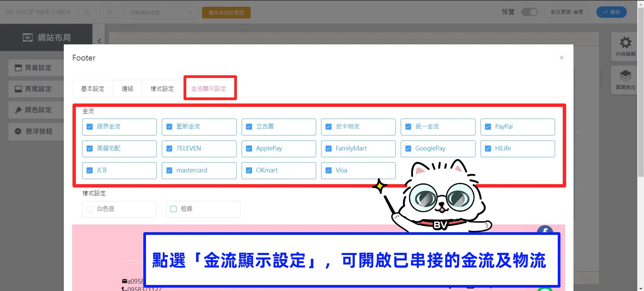
Task: Click the blue 儲存 save button
Action: [611, 12]
